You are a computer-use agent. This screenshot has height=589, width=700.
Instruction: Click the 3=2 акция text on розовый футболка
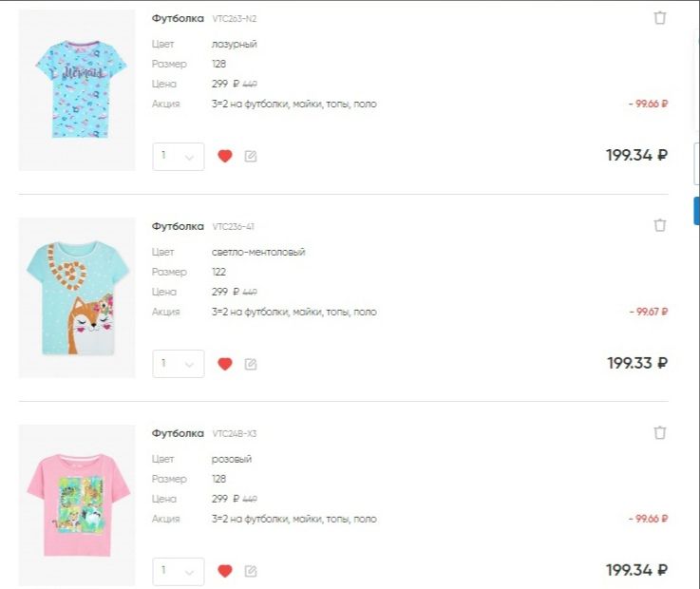click(x=293, y=519)
